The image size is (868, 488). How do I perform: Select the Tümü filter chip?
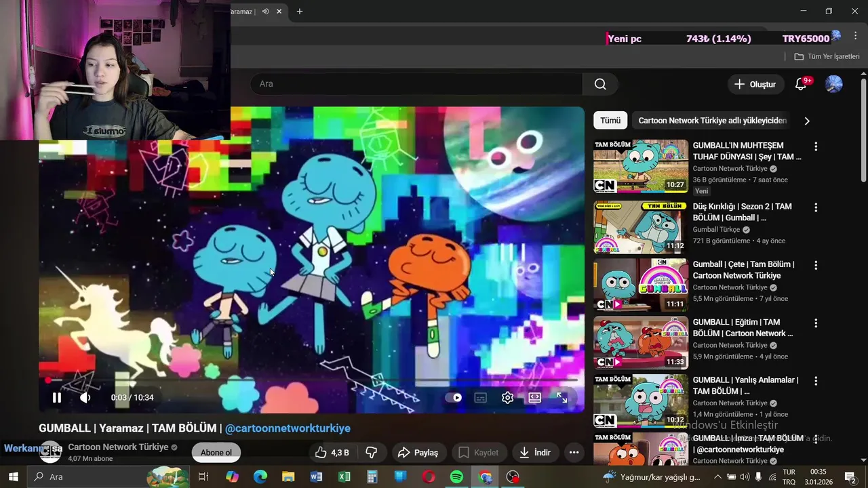[610, 121]
